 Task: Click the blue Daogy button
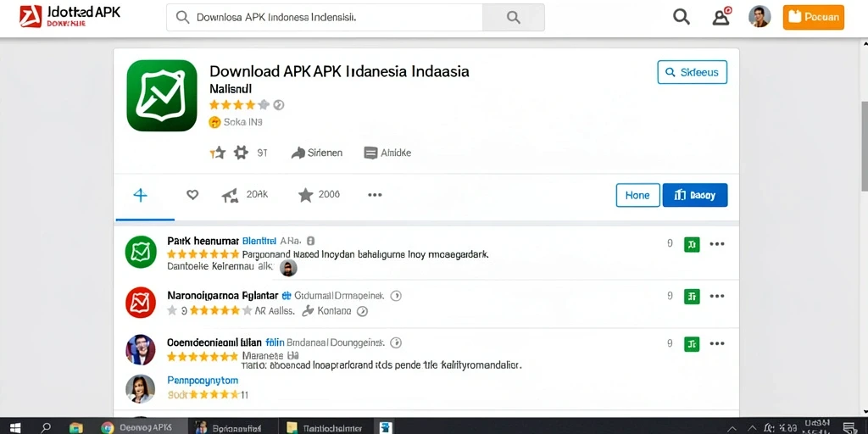click(695, 196)
